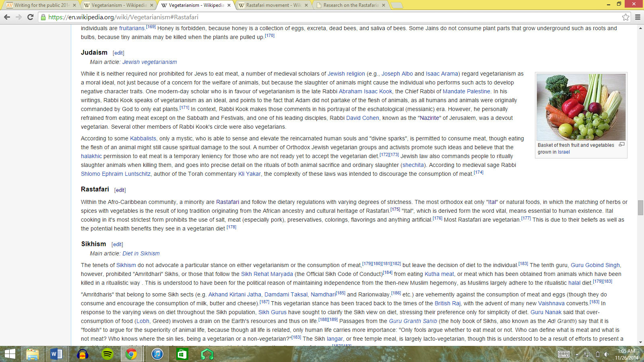Open the Windows Store taskbar icon

tap(182, 354)
